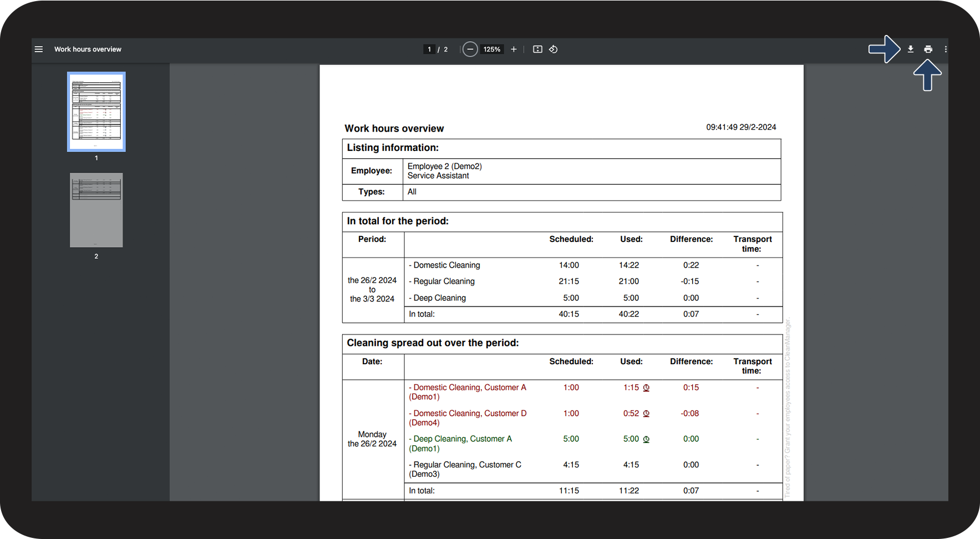
Task: Toggle the sidebar with the hamburger menu
Action: point(39,49)
